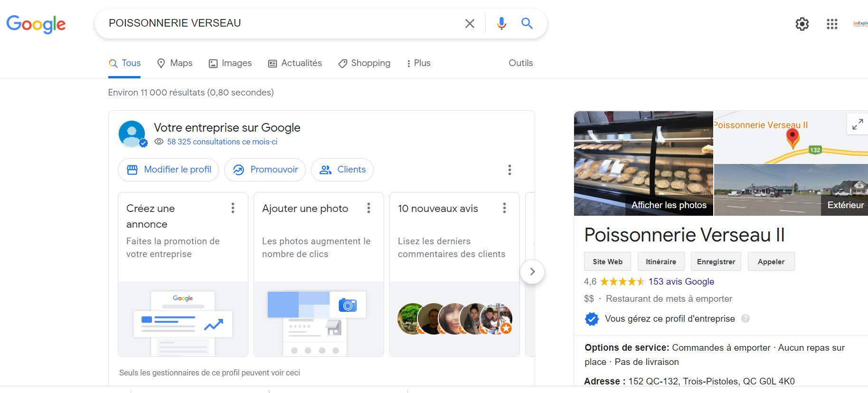
Task: Open the Ajouter une photo card
Action: 319,274
